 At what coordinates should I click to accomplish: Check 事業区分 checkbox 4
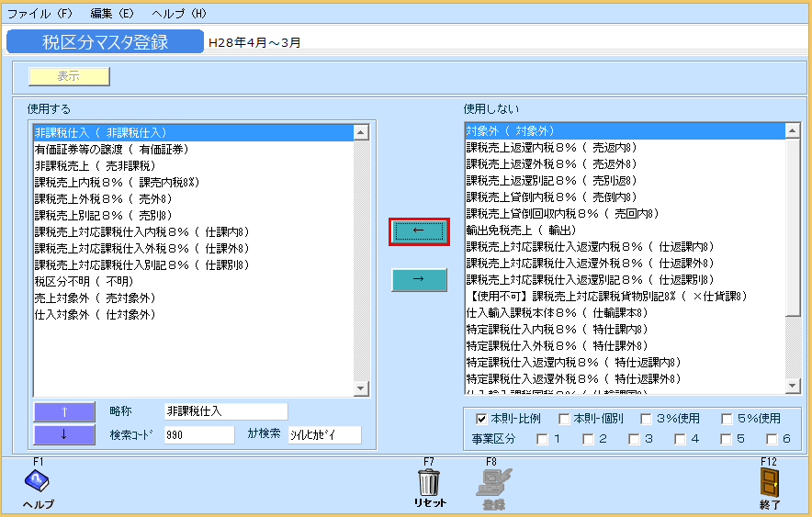click(680, 439)
